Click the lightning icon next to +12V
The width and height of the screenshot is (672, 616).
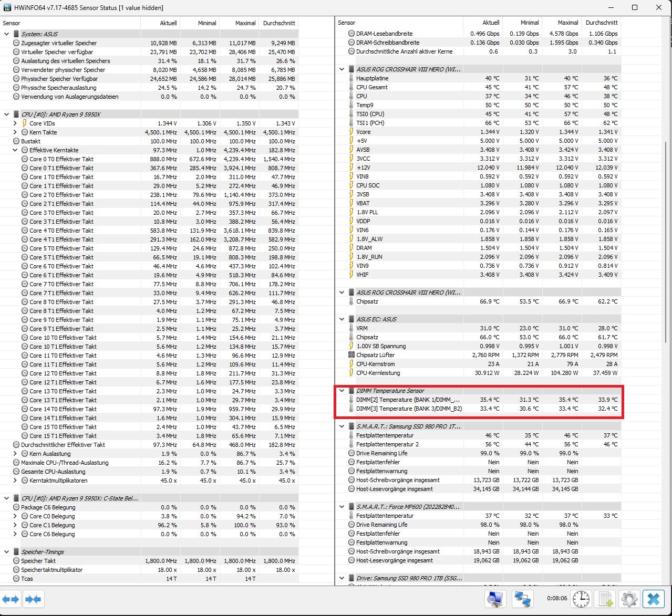(351, 168)
